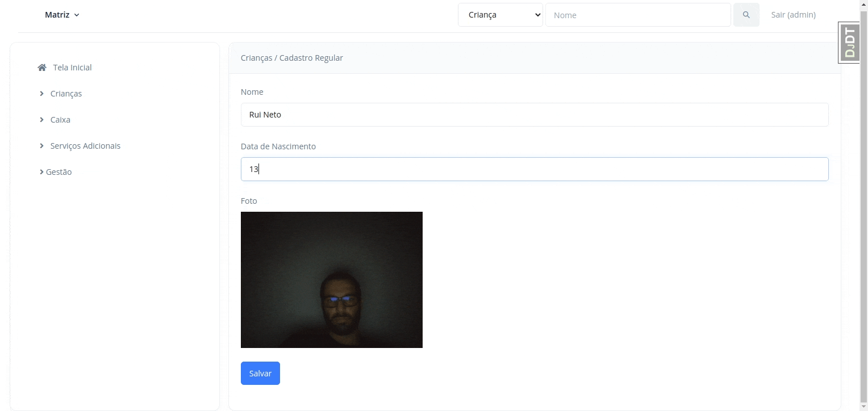Click the Salvar button
Image resolution: width=868 pixels, height=411 pixels.
tap(260, 373)
